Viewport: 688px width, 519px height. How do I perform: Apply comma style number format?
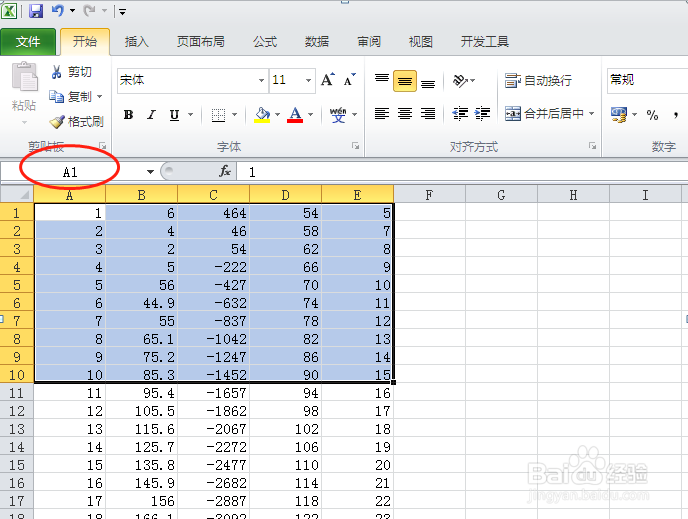pos(676,116)
